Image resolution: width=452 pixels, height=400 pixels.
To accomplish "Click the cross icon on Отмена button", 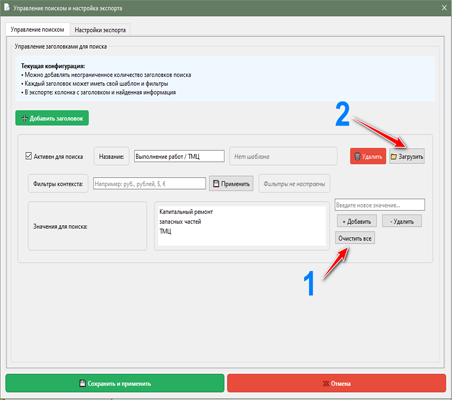I will 326,384.
